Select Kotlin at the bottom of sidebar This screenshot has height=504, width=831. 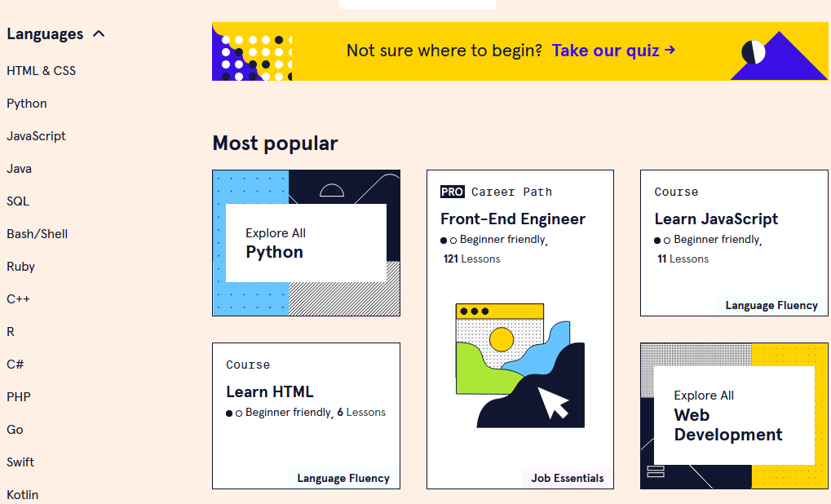point(22,494)
